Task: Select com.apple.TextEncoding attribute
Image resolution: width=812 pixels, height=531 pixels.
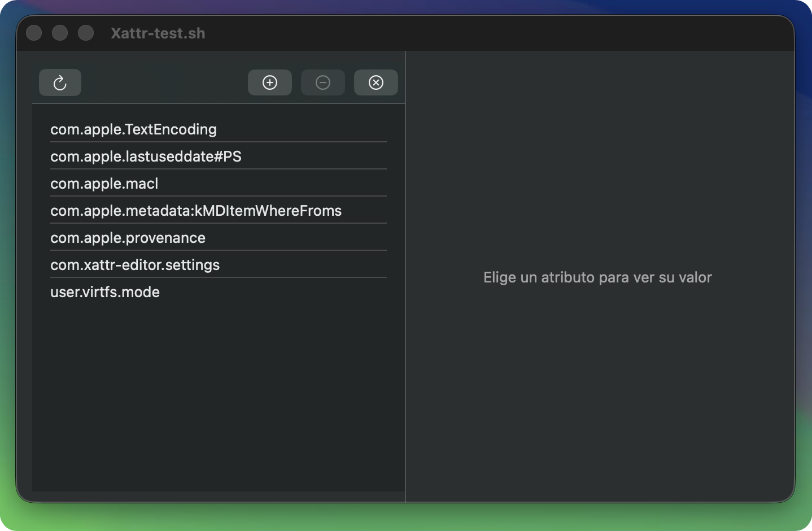Action: click(133, 129)
